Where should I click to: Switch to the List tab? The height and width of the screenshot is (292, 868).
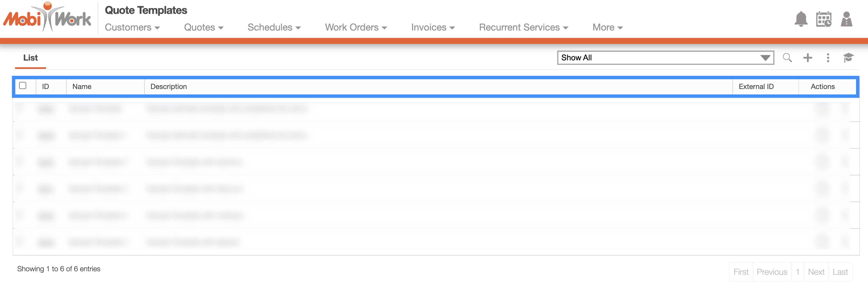tap(30, 57)
